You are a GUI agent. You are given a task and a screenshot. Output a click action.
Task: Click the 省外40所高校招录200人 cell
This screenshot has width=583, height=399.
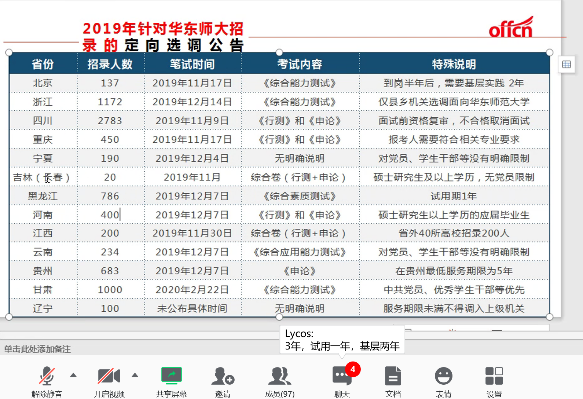point(454,233)
